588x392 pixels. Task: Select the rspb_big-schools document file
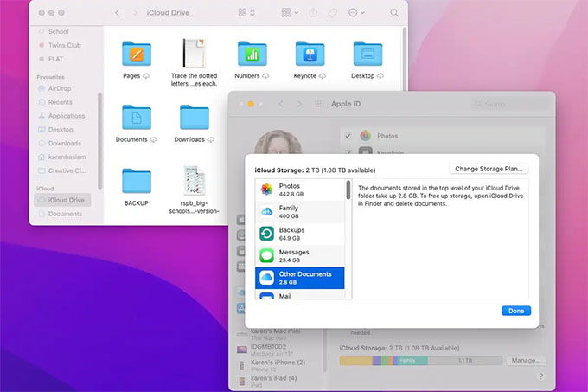pyautogui.click(x=195, y=181)
